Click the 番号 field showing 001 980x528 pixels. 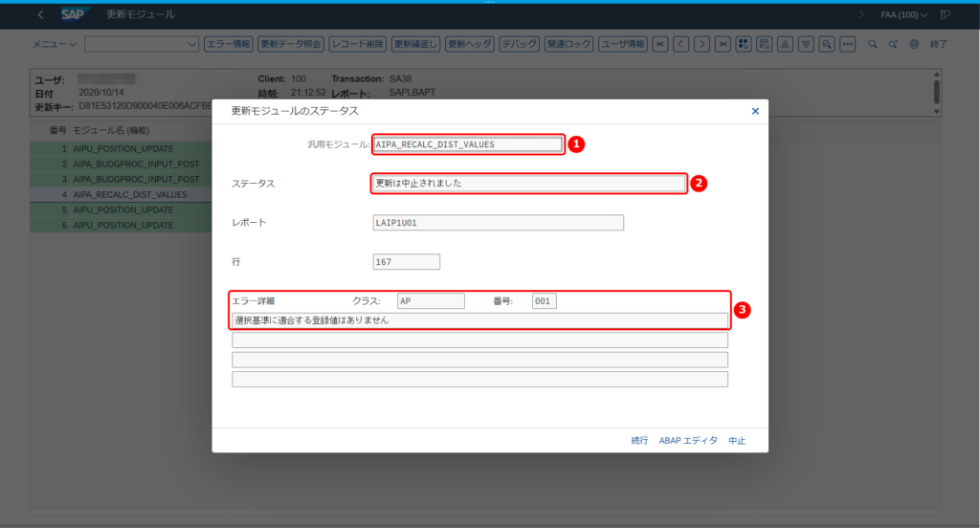545,301
